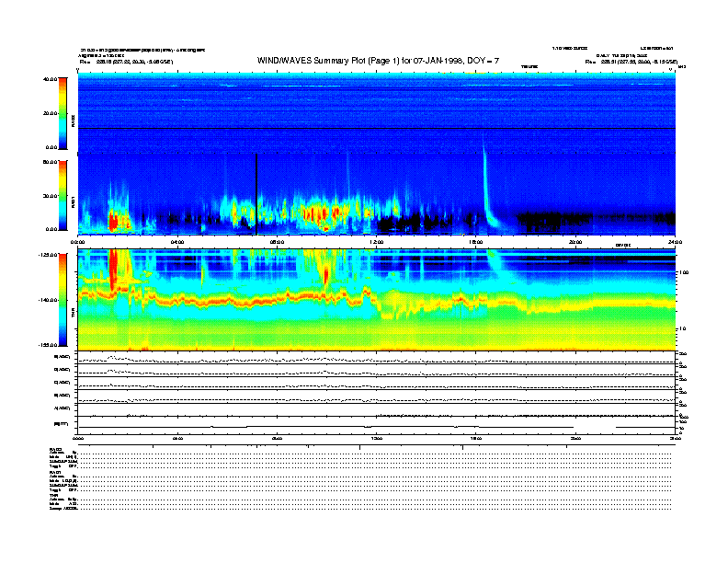Screen dimensions: 728x563
Task: Click the -140.00 color scale label
Action: tap(48, 300)
